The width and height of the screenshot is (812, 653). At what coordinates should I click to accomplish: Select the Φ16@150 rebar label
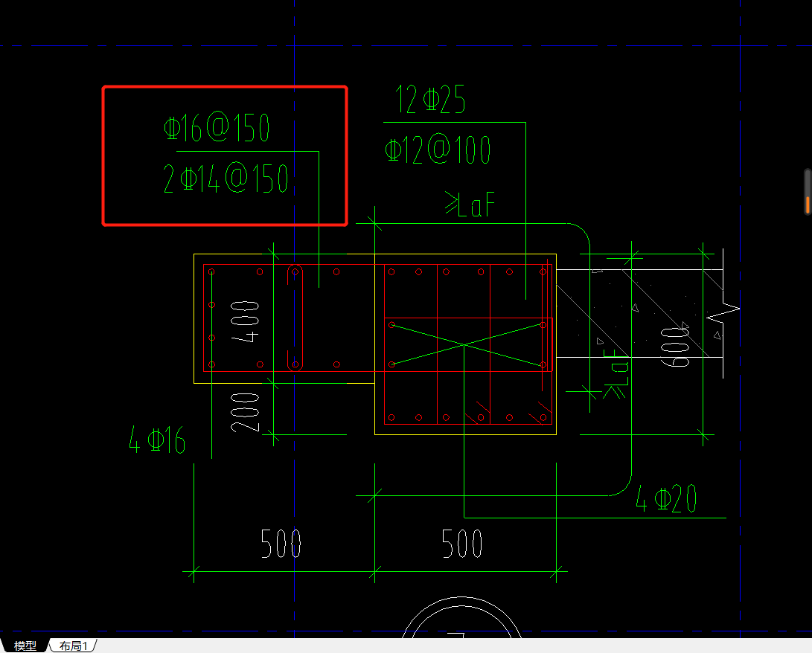(x=217, y=127)
